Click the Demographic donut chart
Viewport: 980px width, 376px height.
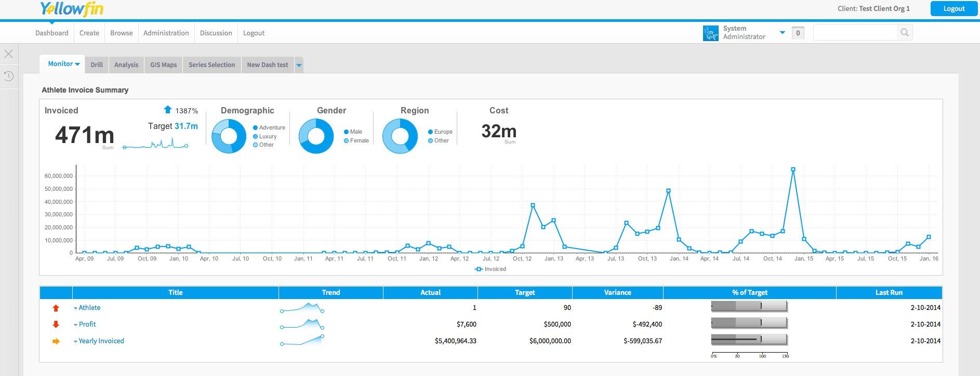(229, 136)
